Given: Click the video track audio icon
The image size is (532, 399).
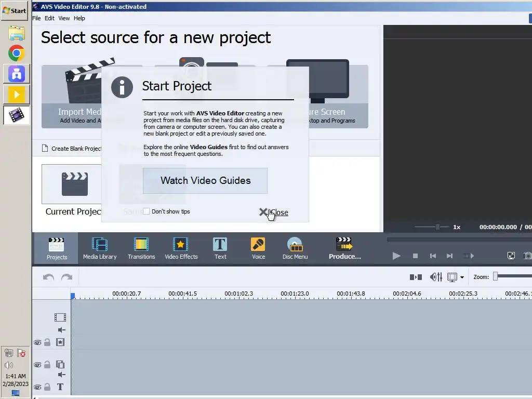Looking at the screenshot, I should pyautogui.click(x=61, y=330).
